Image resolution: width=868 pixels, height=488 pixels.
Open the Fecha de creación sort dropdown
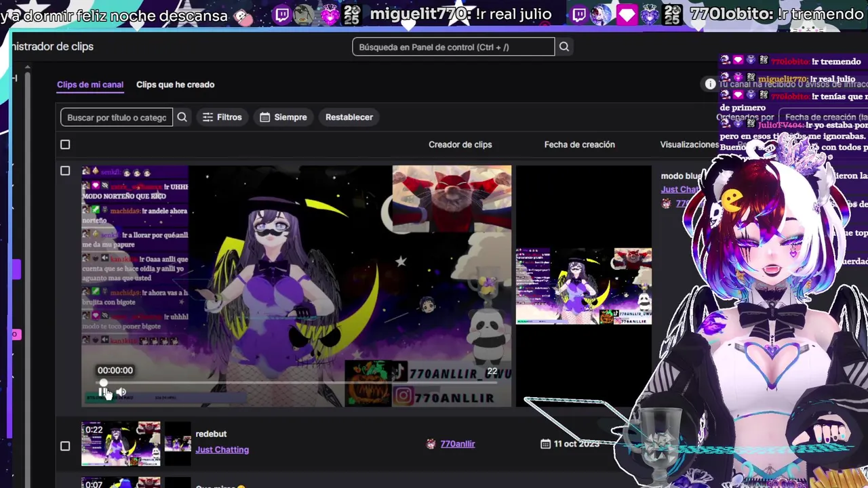pos(823,117)
